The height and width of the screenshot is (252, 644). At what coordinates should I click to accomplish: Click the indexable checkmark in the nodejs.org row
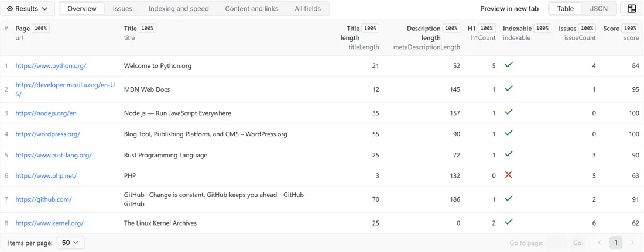[508, 112]
